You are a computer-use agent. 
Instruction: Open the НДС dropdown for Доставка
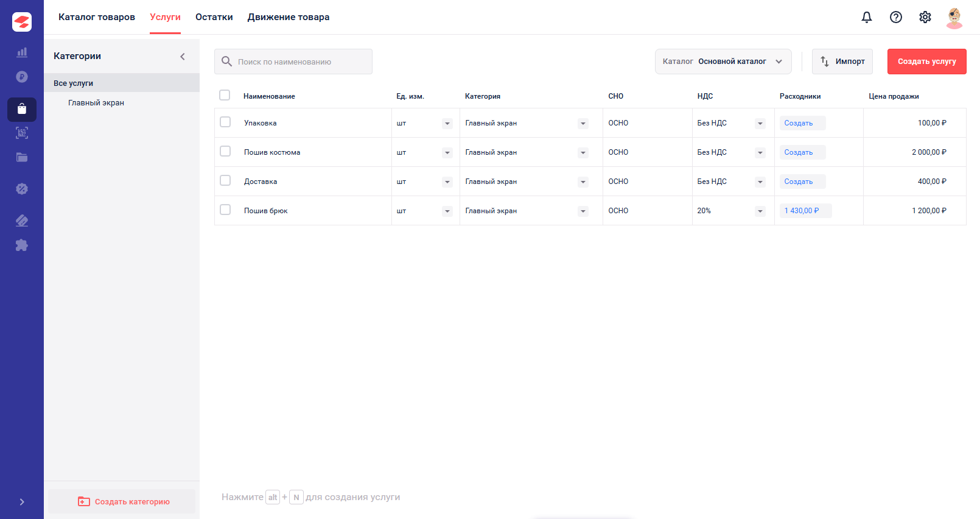[x=760, y=182]
